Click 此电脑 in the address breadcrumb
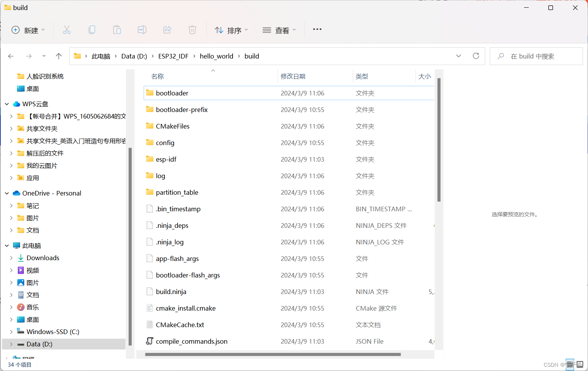This screenshot has width=588, height=371. click(101, 56)
